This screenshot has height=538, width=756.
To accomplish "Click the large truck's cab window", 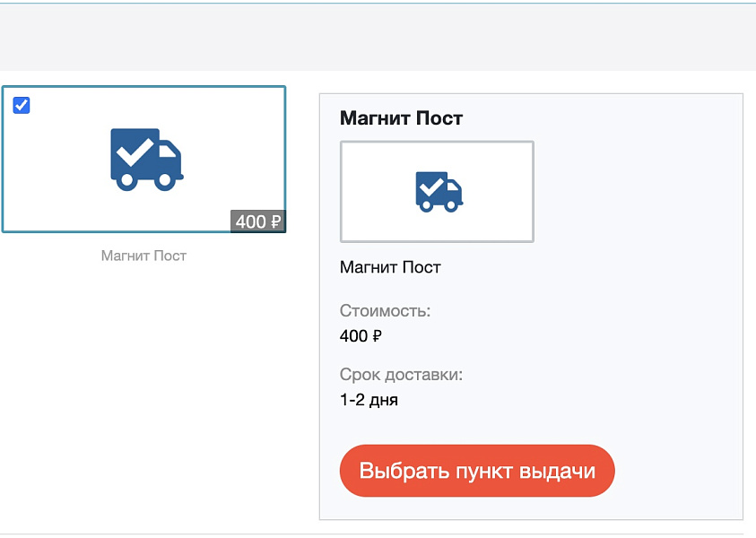I will (168, 151).
